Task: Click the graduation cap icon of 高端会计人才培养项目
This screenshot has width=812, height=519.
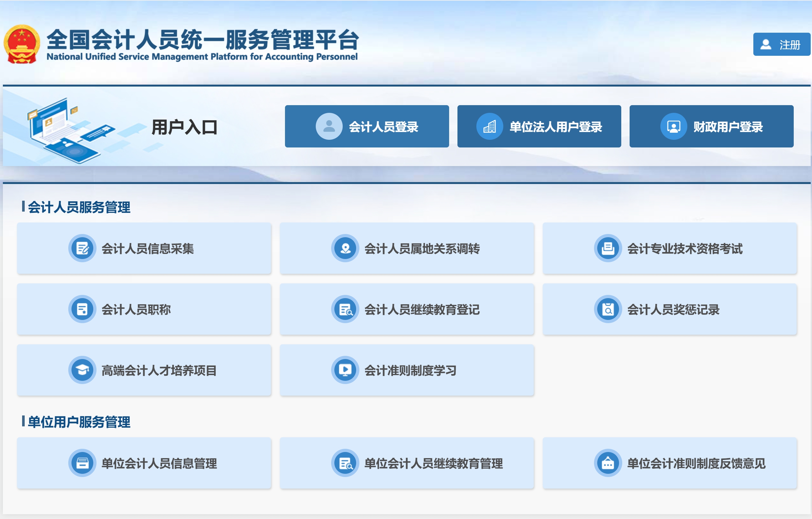Action: 82,370
